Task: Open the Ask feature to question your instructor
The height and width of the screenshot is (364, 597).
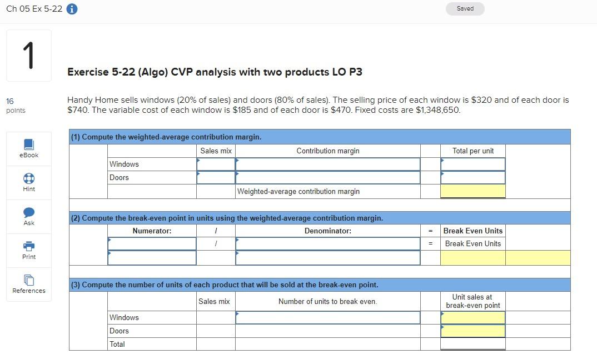Action: click(28, 216)
